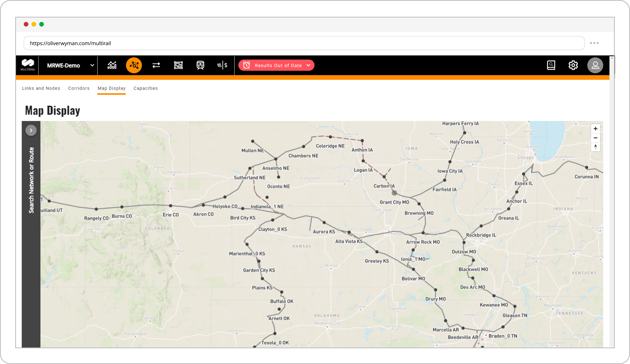The height and width of the screenshot is (364, 630).
Task: Open the Capacities tab
Action: click(x=146, y=88)
